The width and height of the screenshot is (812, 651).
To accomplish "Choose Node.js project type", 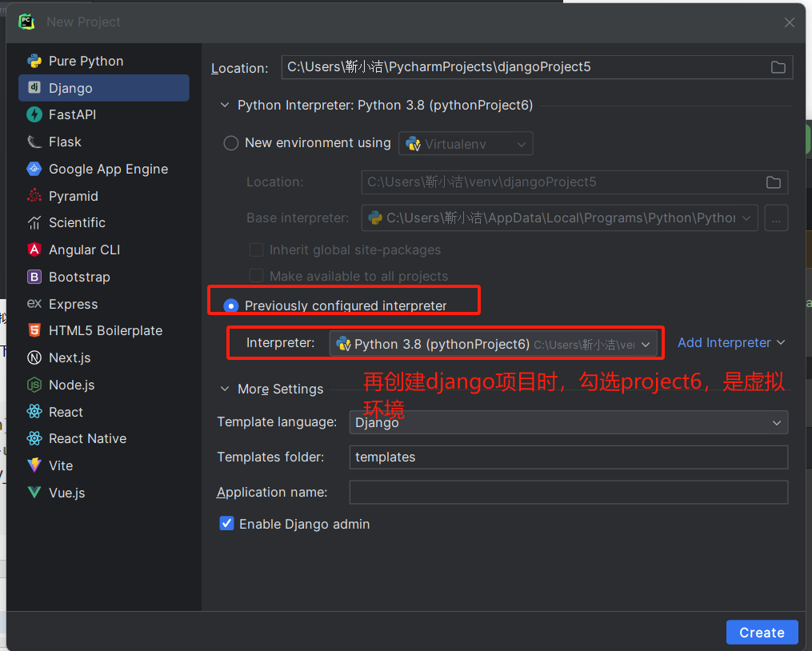I will [103, 384].
